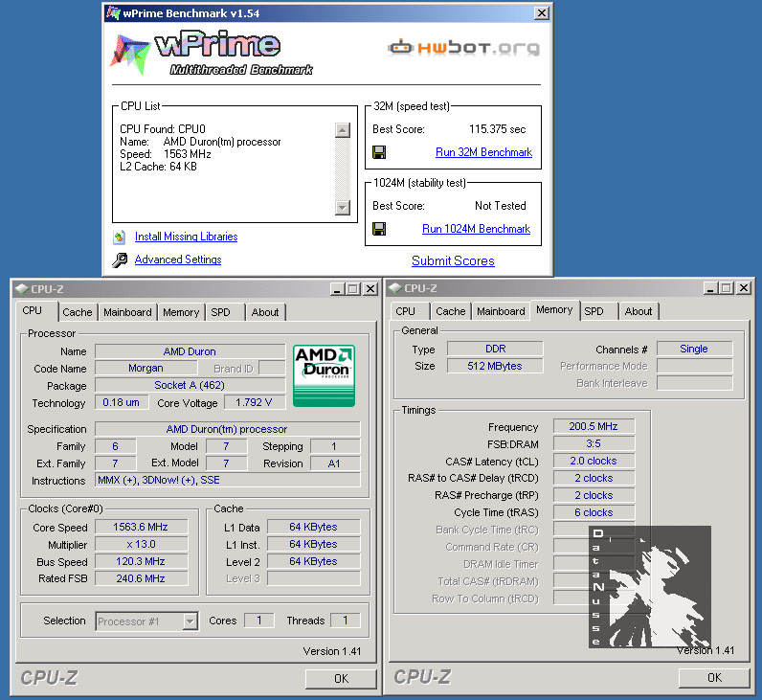This screenshot has width=762, height=700.
Task: Run the 32M Benchmark
Action: coord(483,152)
